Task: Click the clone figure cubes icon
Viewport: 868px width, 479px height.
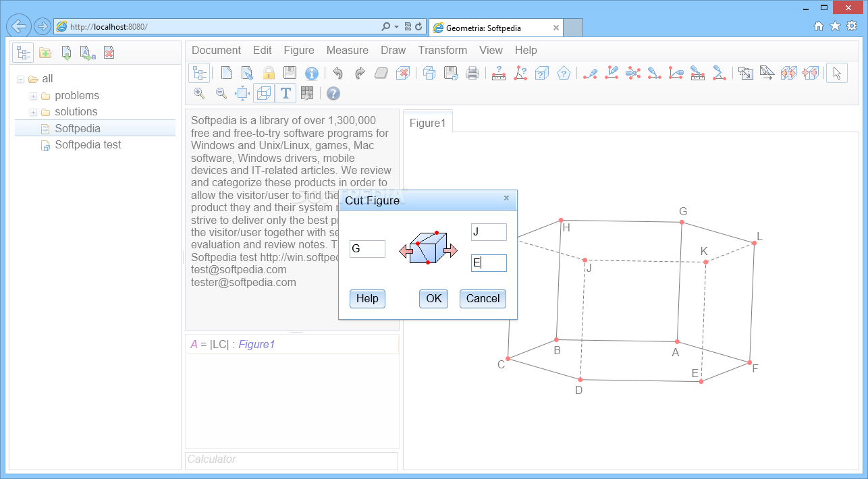Action: 429,73
